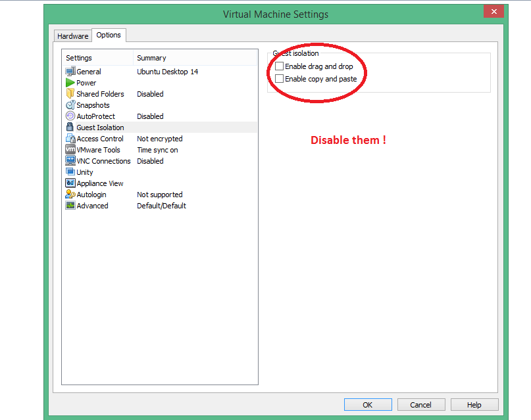The image size is (531, 420).
Task: Click the Unity windows icon
Action: coord(70,172)
